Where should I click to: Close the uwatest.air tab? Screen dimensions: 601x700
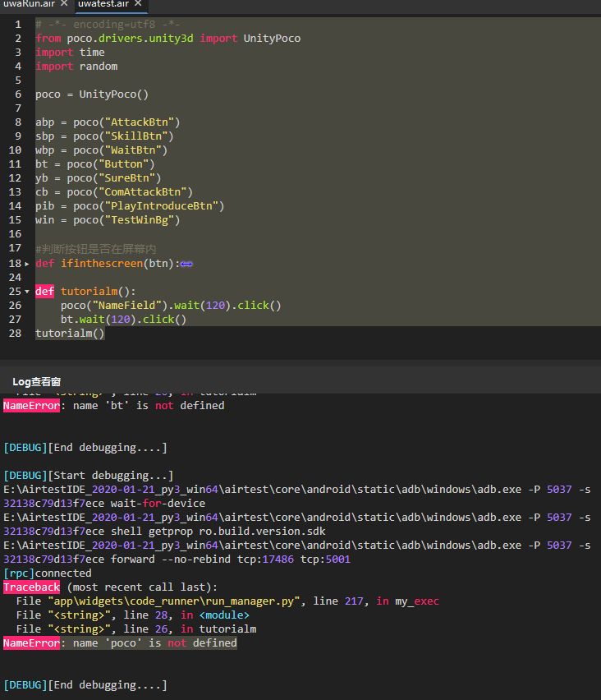(138, 3)
